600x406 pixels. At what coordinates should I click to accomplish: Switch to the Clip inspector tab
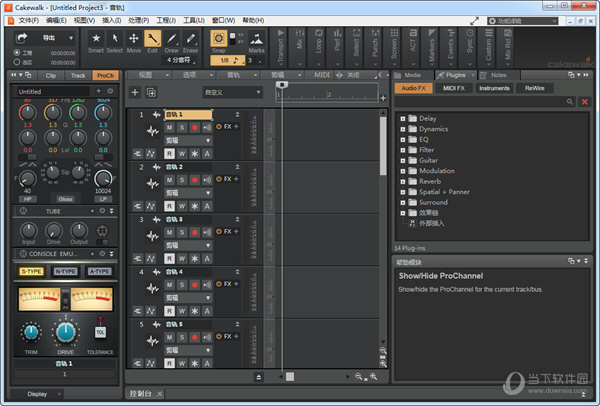pos(51,75)
